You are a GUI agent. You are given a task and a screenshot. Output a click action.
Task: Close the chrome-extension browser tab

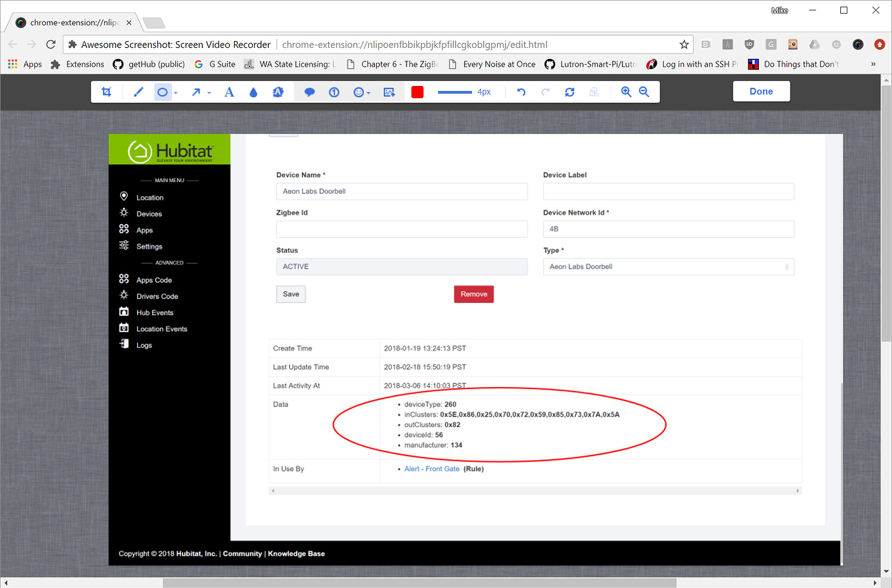click(x=129, y=22)
